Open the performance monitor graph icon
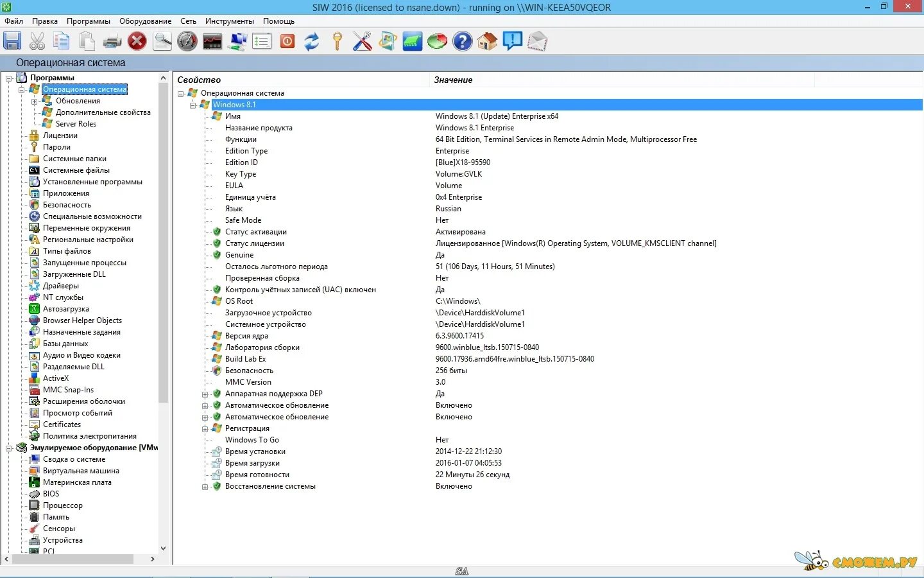The width and height of the screenshot is (924, 578). [212, 41]
